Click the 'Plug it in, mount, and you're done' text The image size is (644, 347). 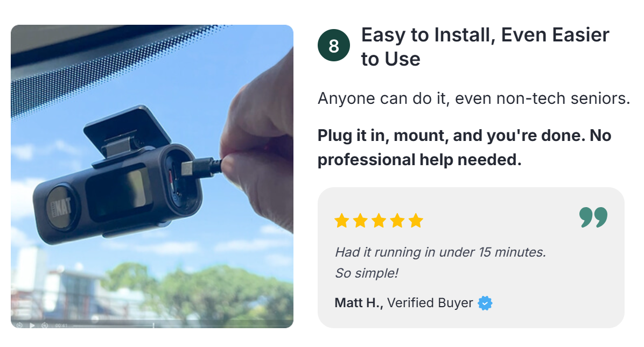pyautogui.click(x=465, y=147)
